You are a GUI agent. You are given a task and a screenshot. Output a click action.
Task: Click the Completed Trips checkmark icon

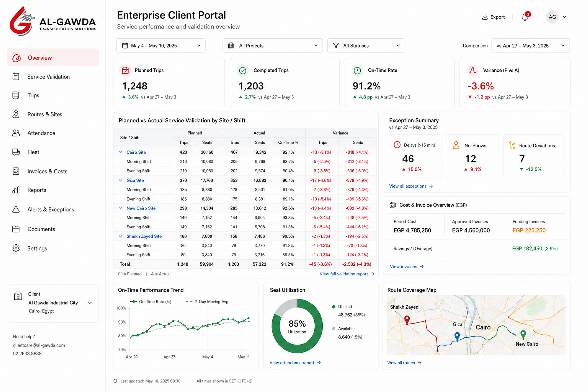pos(243,70)
